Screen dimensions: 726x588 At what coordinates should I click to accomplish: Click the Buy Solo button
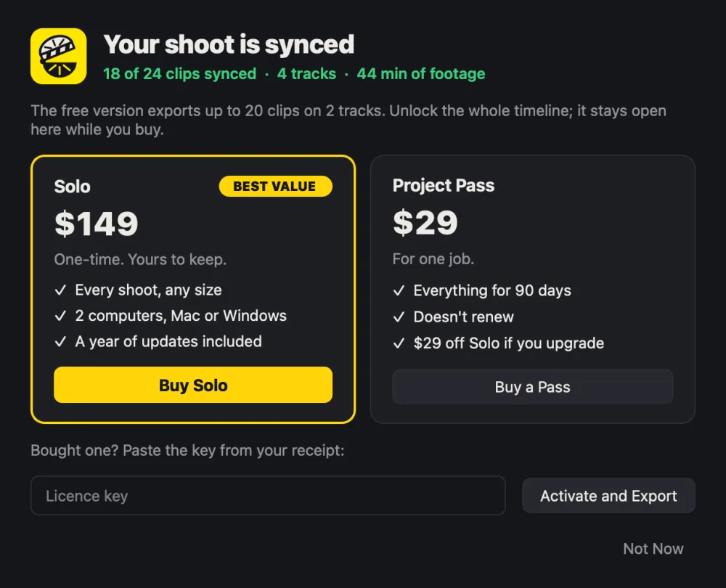[x=193, y=385]
